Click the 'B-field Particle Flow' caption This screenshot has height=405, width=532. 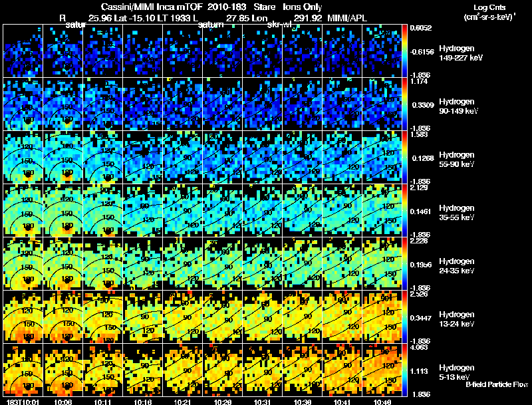point(497,384)
